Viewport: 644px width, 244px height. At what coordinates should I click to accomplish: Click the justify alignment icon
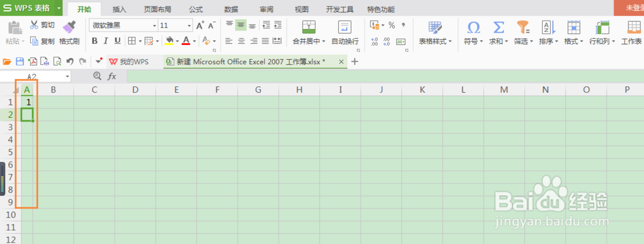265,41
